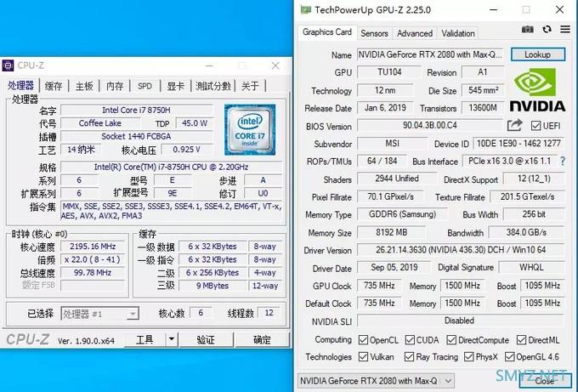This screenshot has height=392, width=578.
Task: Click the bus interface question mark
Action: pos(563,162)
